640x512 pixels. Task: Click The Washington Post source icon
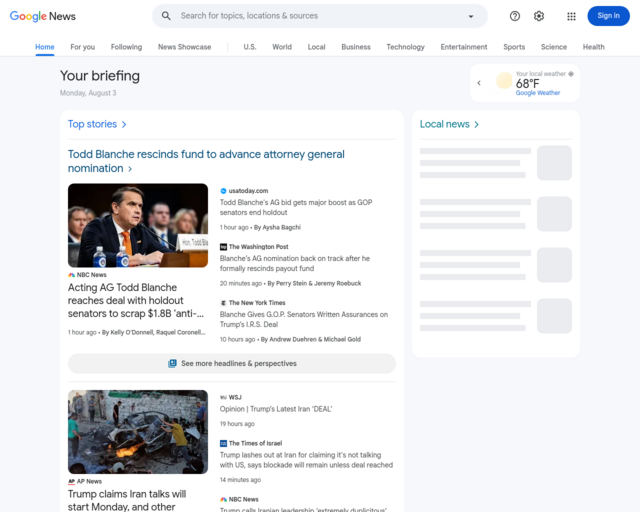[x=223, y=247]
